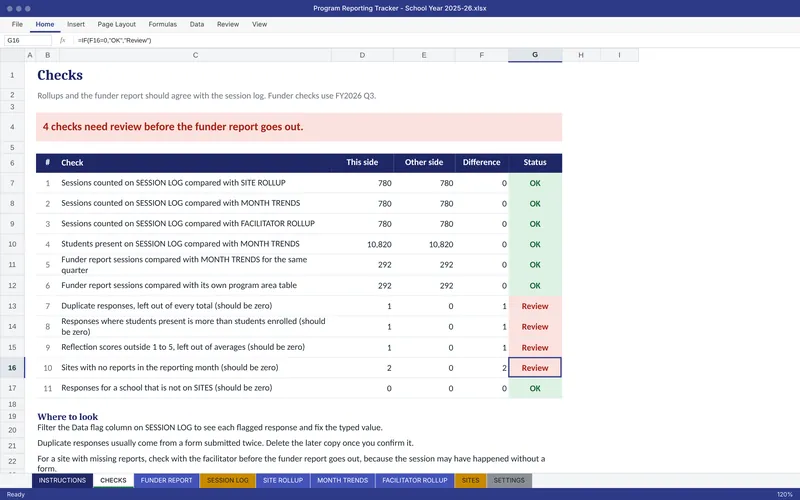The height and width of the screenshot is (500, 800).
Task: Open the Data tab
Action: point(196,24)
